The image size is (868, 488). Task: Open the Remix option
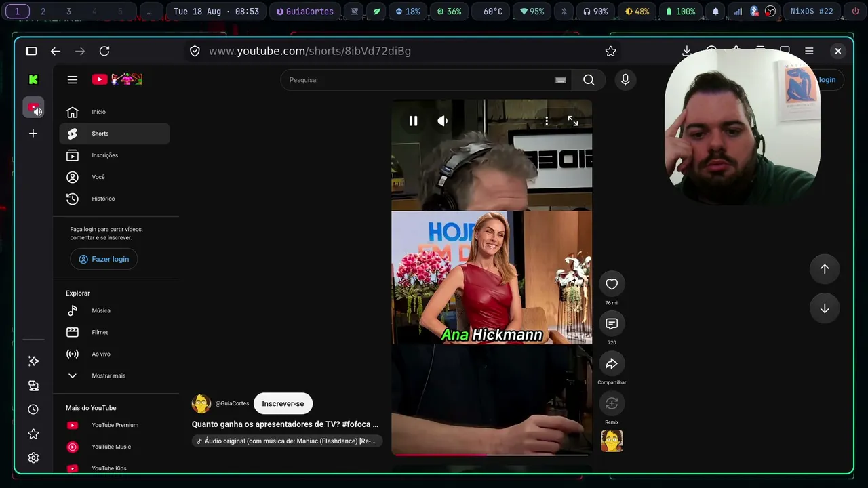pos(612,404)
